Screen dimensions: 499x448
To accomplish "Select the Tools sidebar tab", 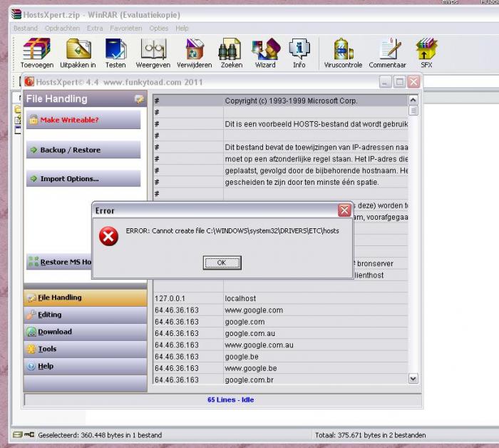I will (x=86, y=349).
